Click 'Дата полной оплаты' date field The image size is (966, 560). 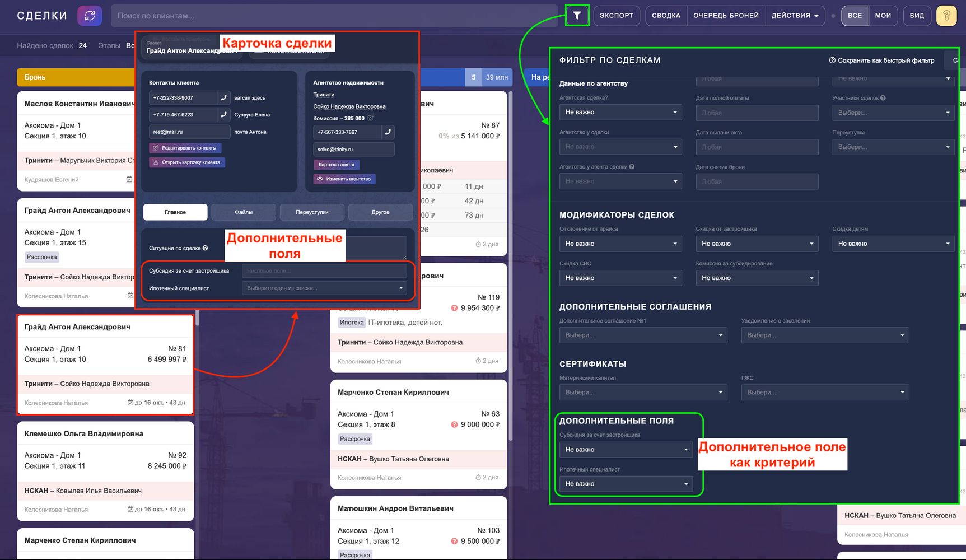point(757,113)
